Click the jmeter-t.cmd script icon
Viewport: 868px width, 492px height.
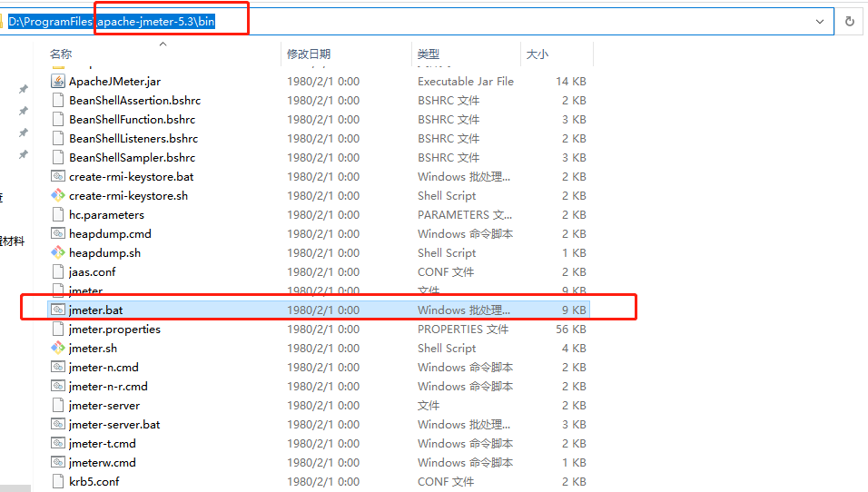(x=58, y=444)
